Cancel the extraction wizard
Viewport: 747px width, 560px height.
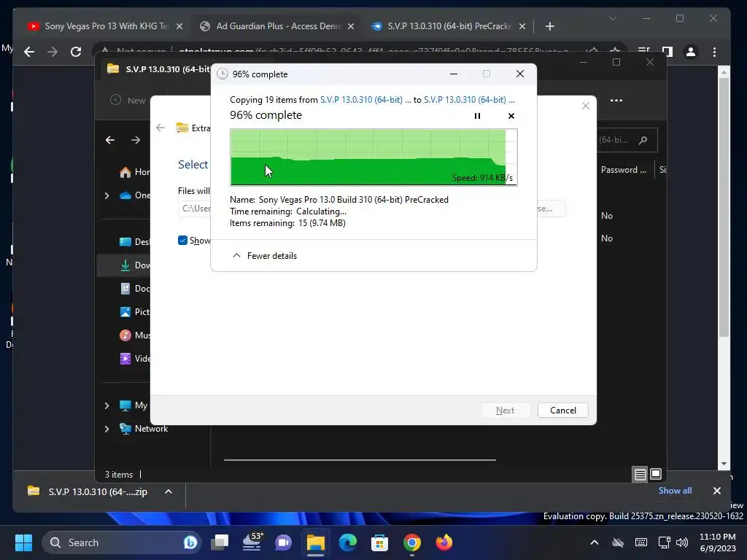coord(562,411)
